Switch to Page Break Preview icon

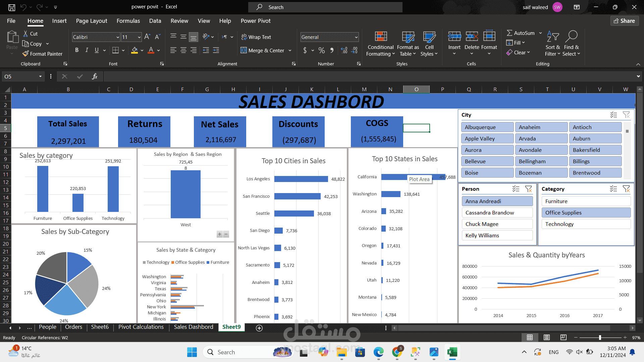click(x=563, y=338)
